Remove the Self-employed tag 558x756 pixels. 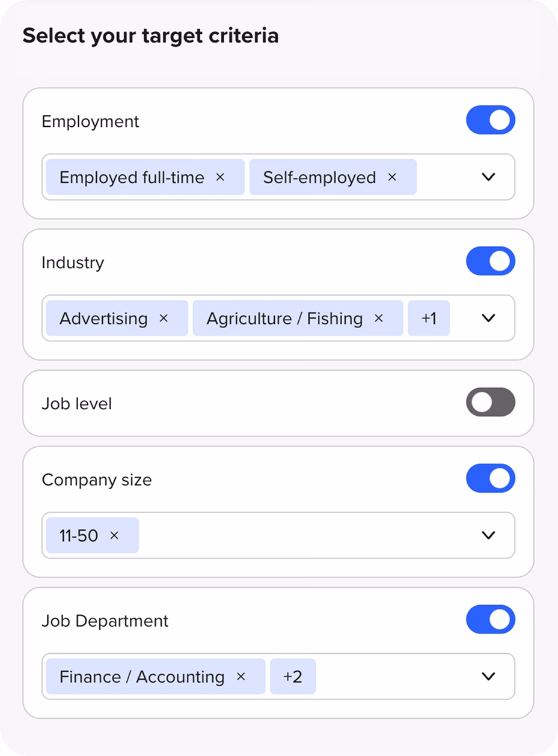(392, 177)
